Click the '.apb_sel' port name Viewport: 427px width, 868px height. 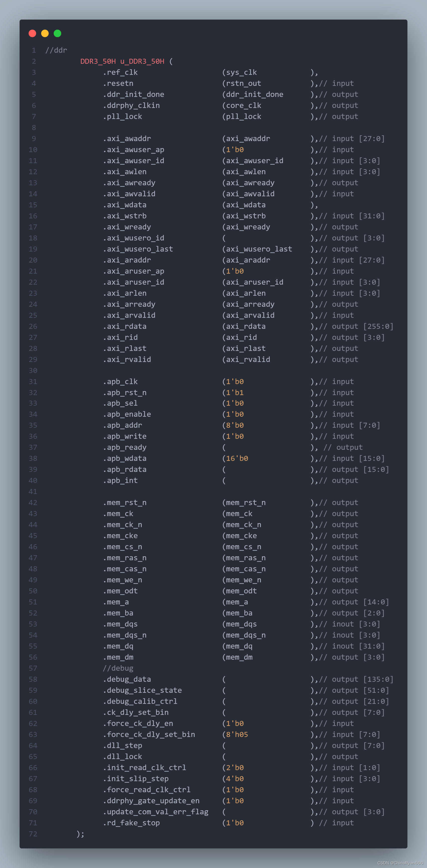point(120,403)
